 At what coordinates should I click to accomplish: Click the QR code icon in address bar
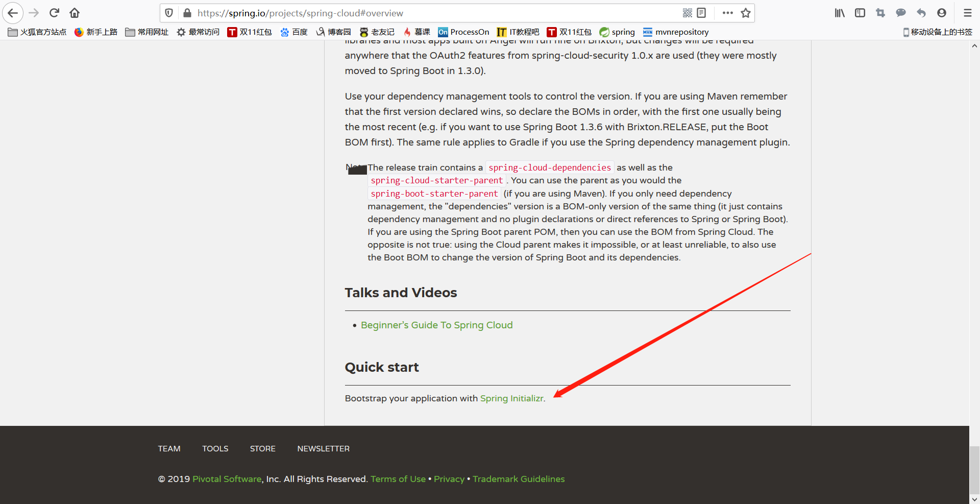[x=688, y=13]
